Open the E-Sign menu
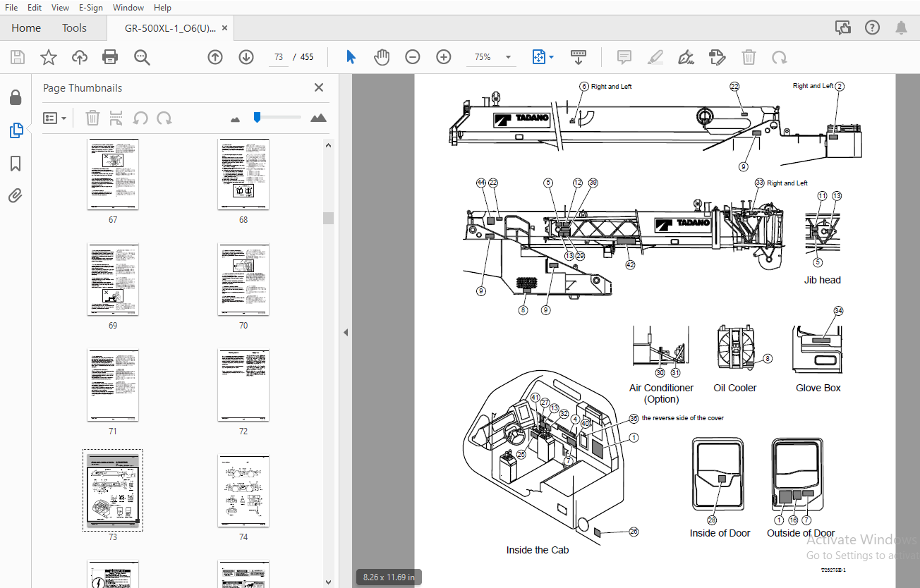This screenshot has width=920, height=588. point(91,8)
